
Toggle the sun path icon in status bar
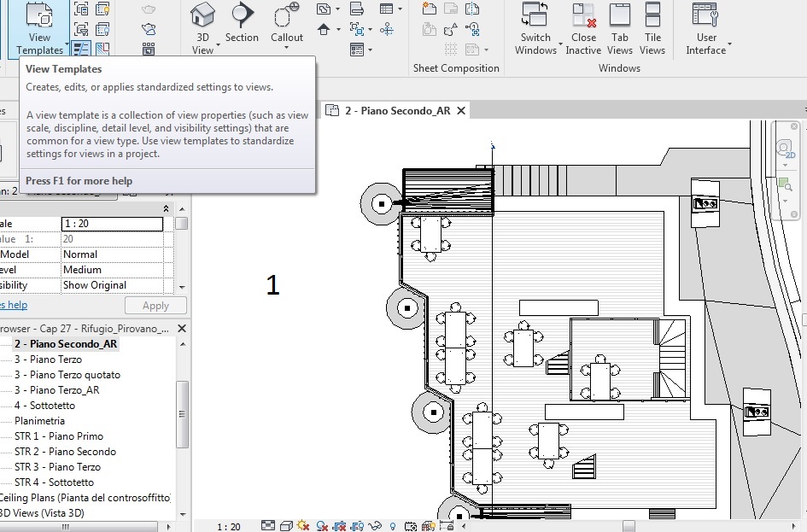pos(303,526)
